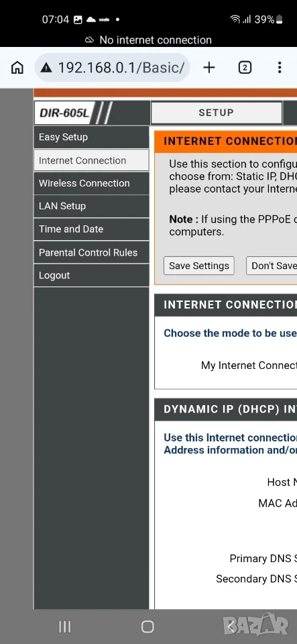Screen dimensions: 297x644
Task: Tap the Android recent apps button
Action: coord(65,627)
